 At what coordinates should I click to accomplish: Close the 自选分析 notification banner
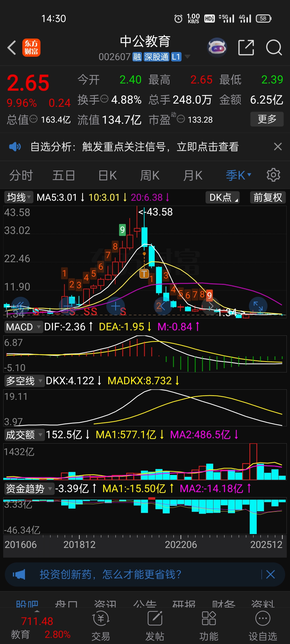coord(278,147)
